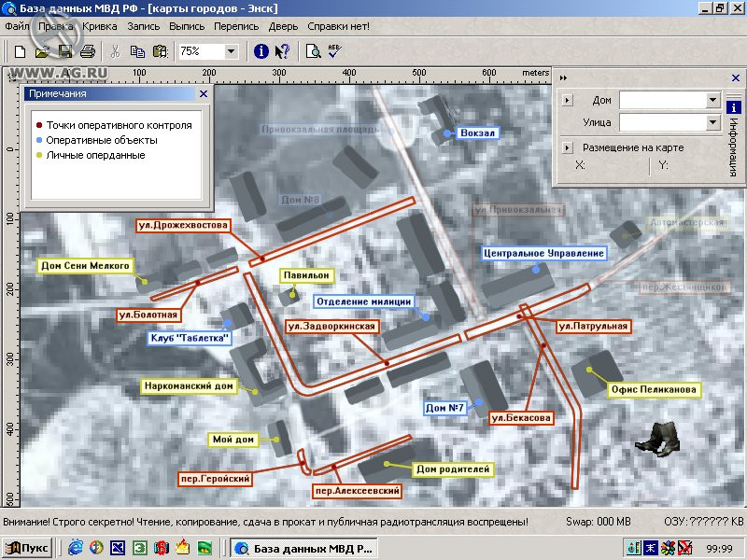Screen dimensions: 747x560
Task: Select the Клуб "Таблетка" label on the map
Action: (190, 338)
